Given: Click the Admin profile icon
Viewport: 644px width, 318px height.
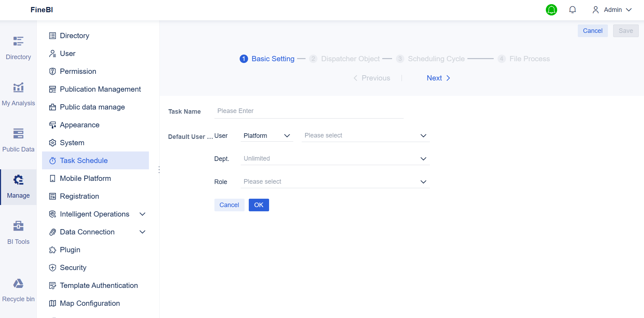Looking at the screenshot, I should 595,9.
